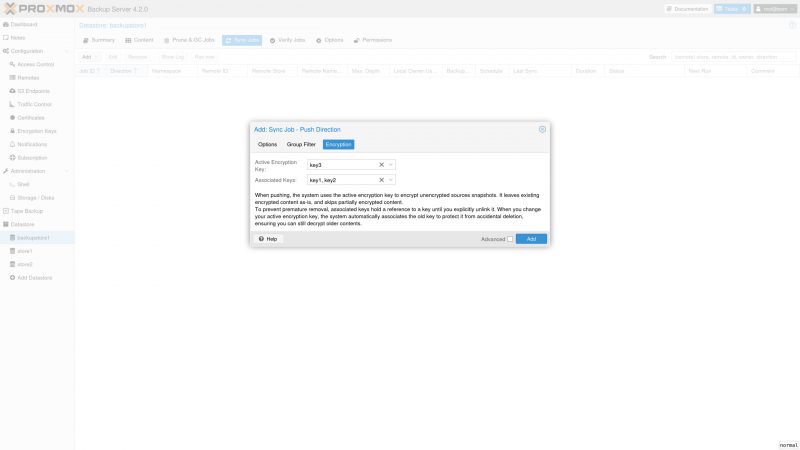Screen dimensions: 800x450
Task: Click the help icon near datastore title
Action: point(792,26)
